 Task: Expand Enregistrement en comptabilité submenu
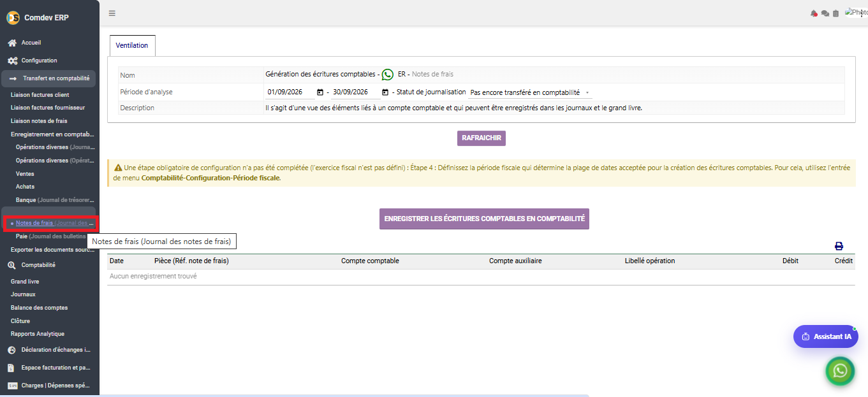click(x=53, y=134)
